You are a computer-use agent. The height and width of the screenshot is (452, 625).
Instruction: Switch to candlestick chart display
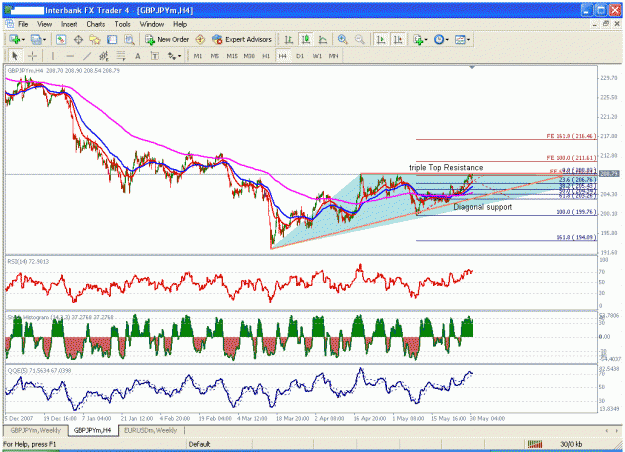(x=306, y=39)
